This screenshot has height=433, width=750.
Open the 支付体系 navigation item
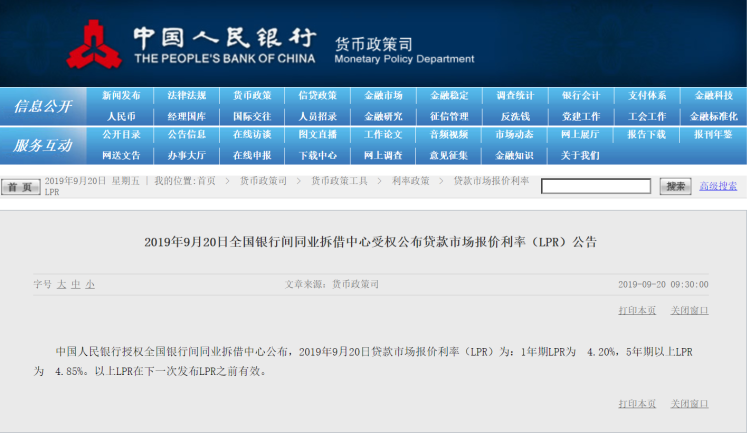(646, 96)
